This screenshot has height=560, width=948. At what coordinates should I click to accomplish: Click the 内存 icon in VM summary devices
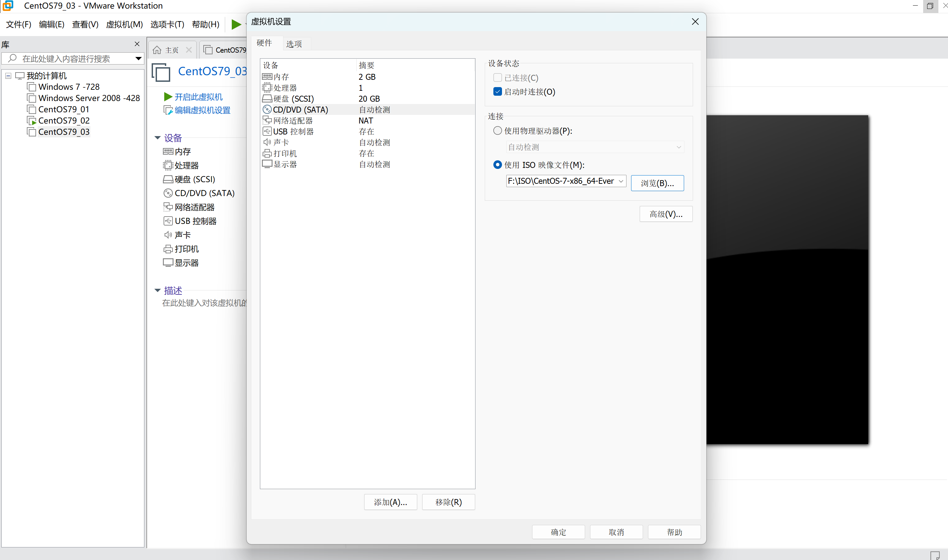[168, 151]
